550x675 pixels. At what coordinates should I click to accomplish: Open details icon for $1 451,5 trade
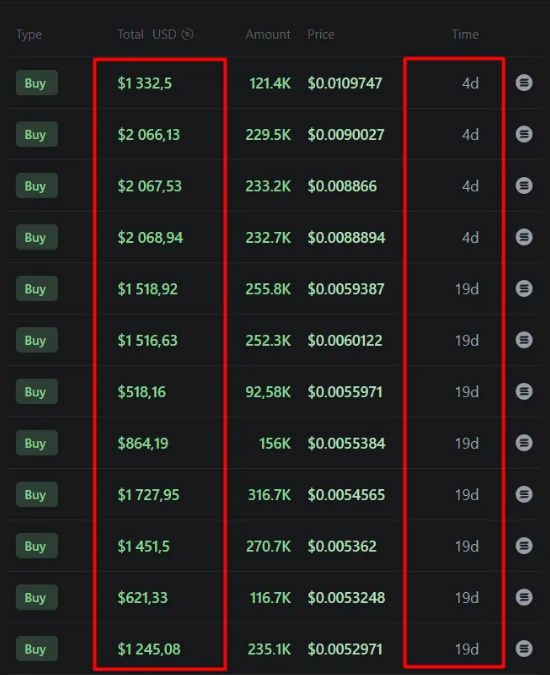(524, 546)
